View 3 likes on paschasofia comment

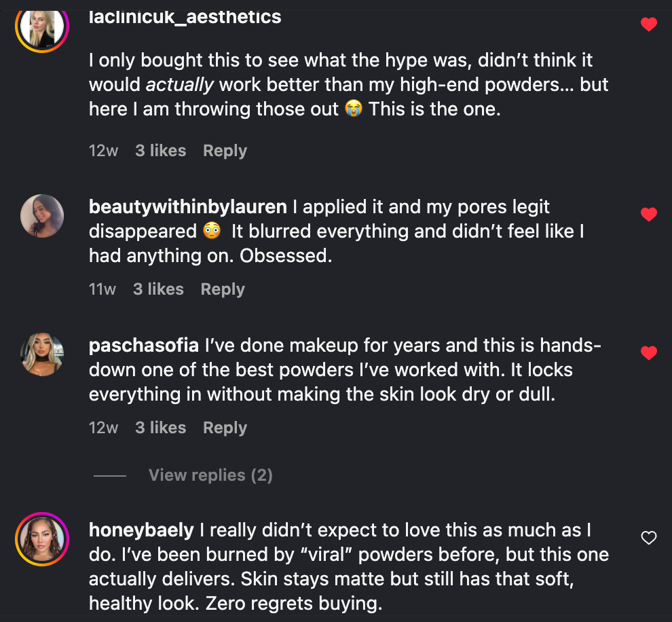[160, 428]
